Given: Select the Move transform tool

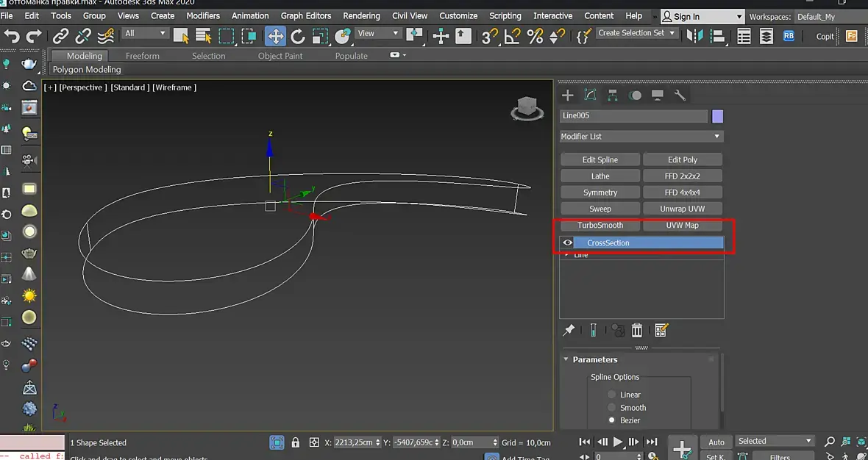Looking at the screenshot, I should tap(275, 35).
